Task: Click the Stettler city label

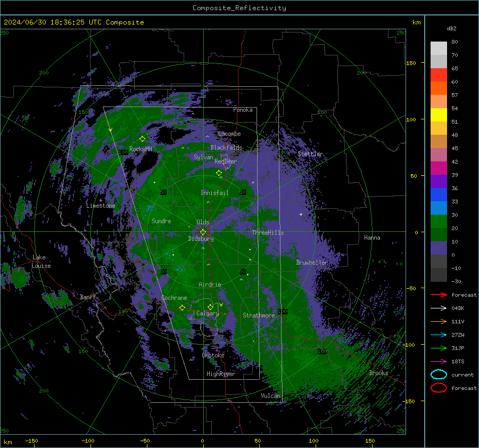Action: pyautogui.click(x=310, y=154)
